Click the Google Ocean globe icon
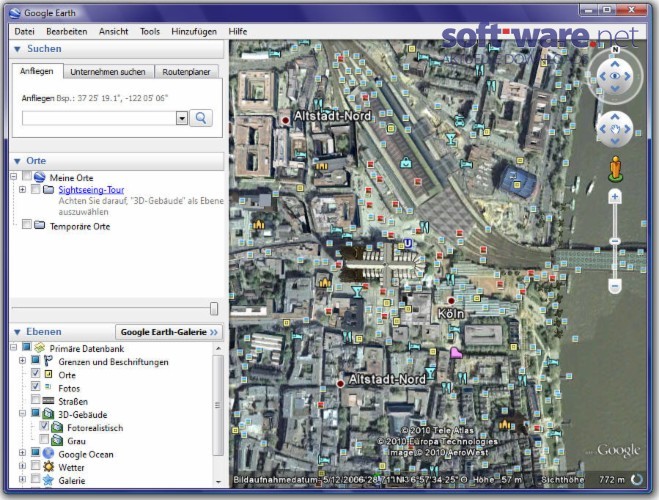 pos(48,453)
